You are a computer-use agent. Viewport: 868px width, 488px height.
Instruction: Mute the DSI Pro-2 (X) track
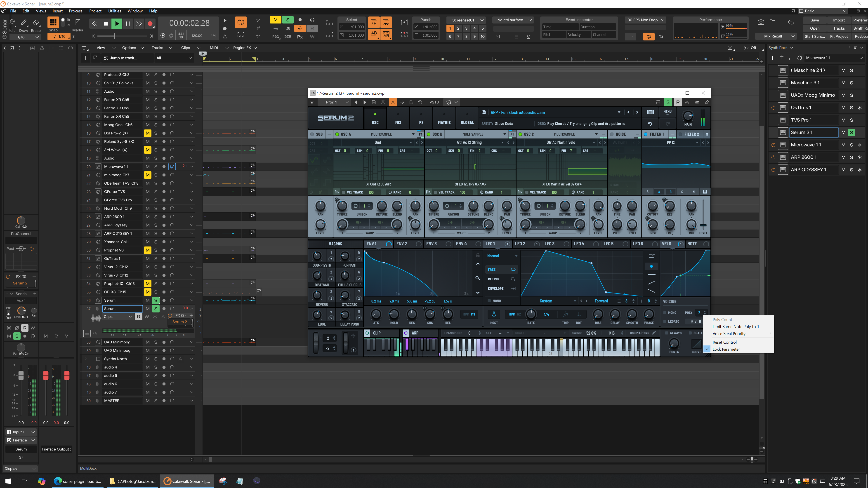tap(147, 133)
